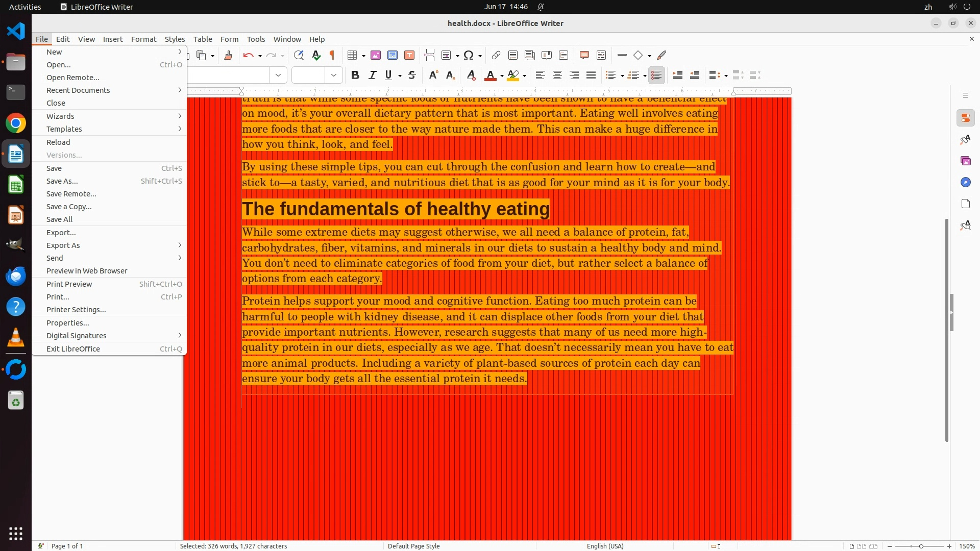Open Thunderbird from the dock
The height and width of the screenshot is (551, 980).
[16, 276]
